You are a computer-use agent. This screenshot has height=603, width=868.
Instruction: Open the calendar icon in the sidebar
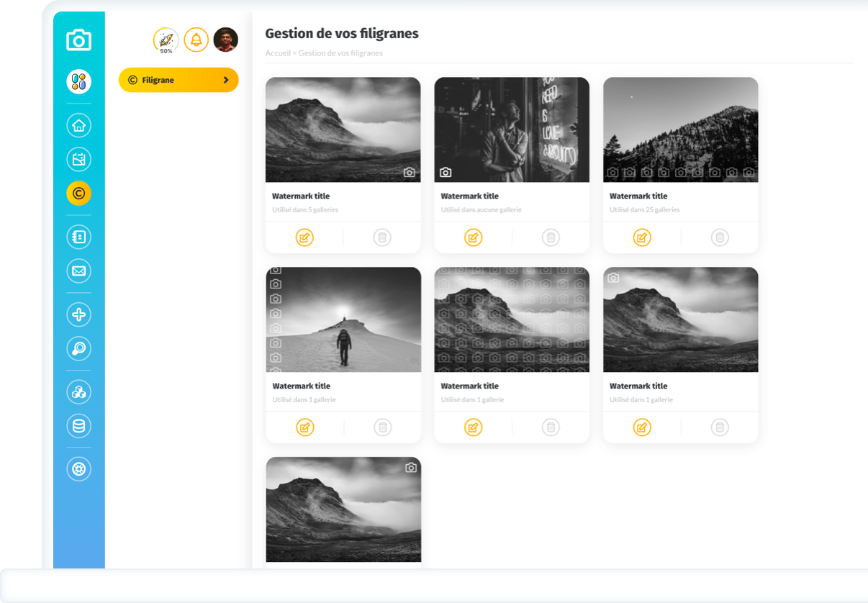click(x=78, y=159)
